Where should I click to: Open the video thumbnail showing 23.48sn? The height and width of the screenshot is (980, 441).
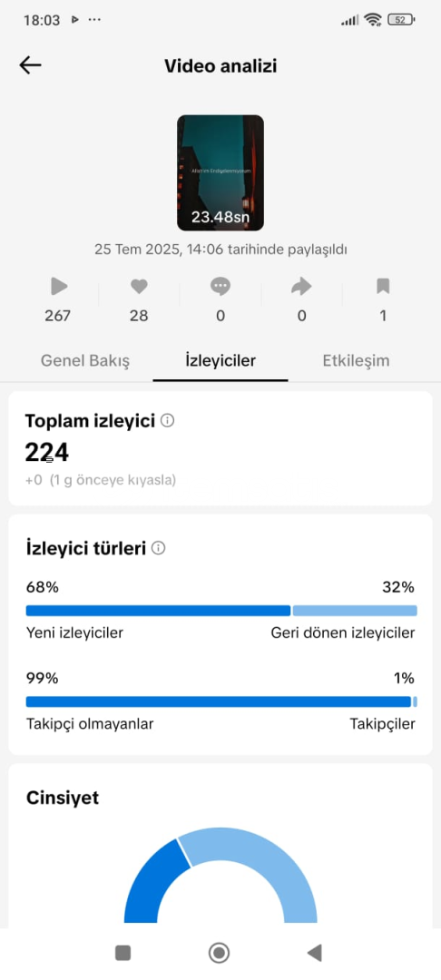220,173
